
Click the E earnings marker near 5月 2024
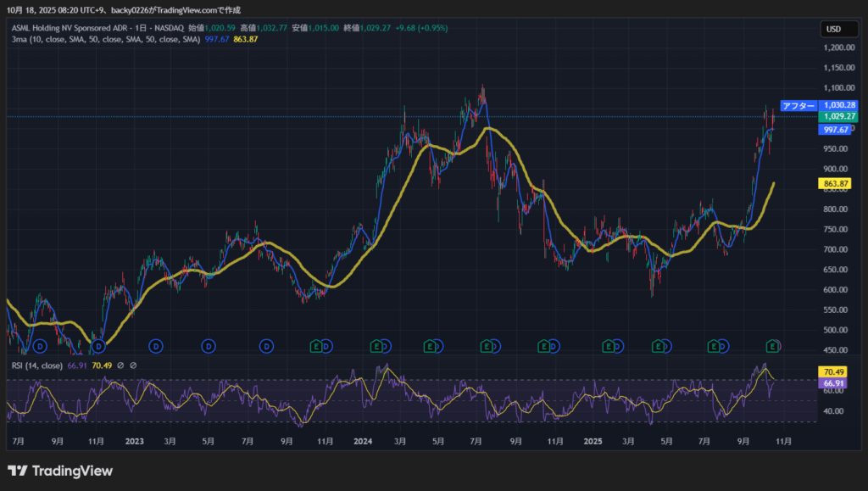[x=430, y=346]
